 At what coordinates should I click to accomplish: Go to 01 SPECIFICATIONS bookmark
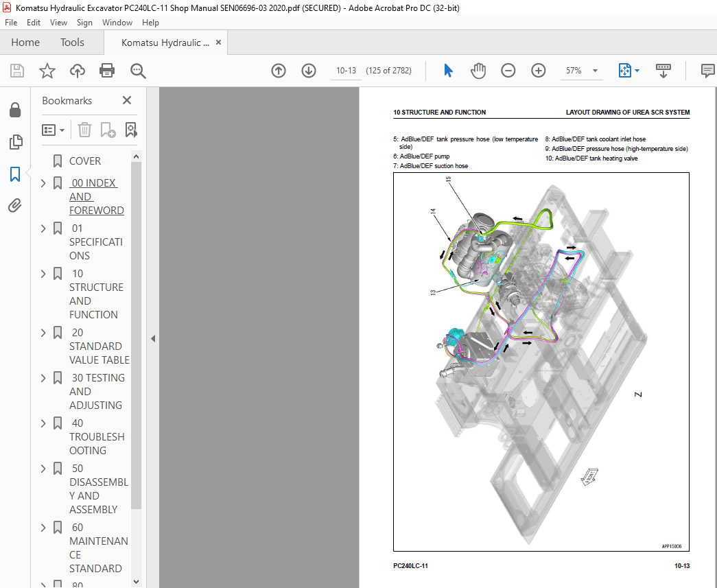[96, 242]
